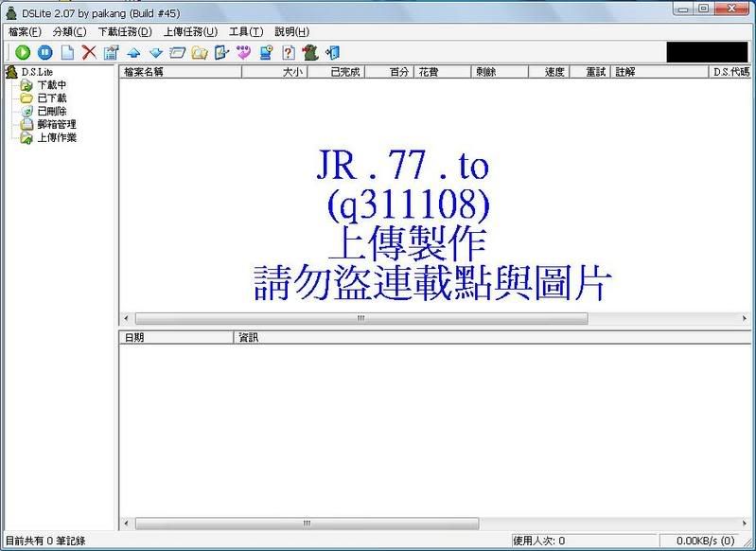Click the 使用人次: 0 status field
The image size is (756, 551).
584,541
